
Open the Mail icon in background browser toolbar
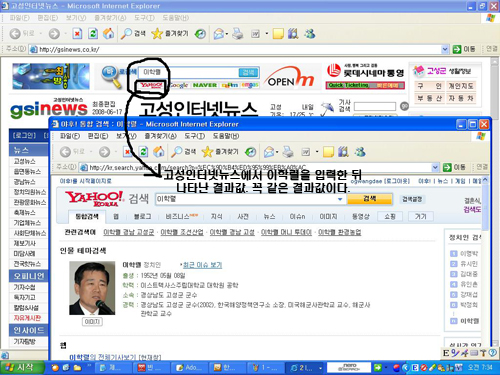pyautogui.click(x=219, y=34)
